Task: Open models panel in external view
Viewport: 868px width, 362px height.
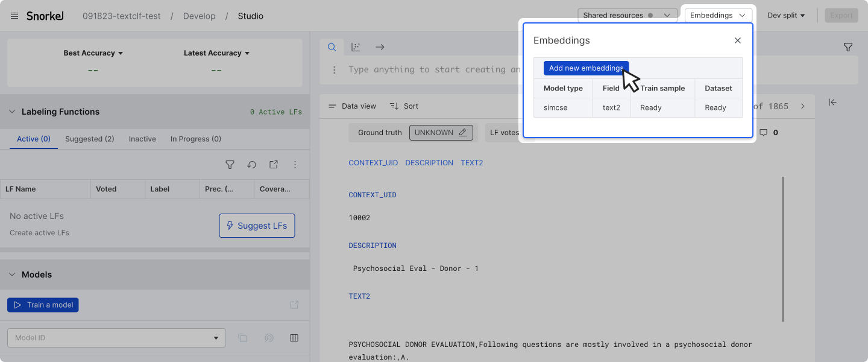Action: point(294,305)
